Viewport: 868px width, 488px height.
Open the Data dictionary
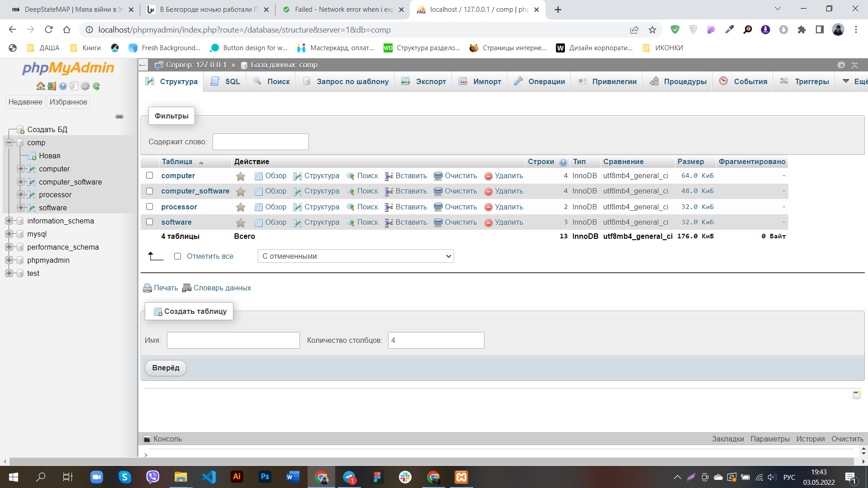tap(222, 288)
